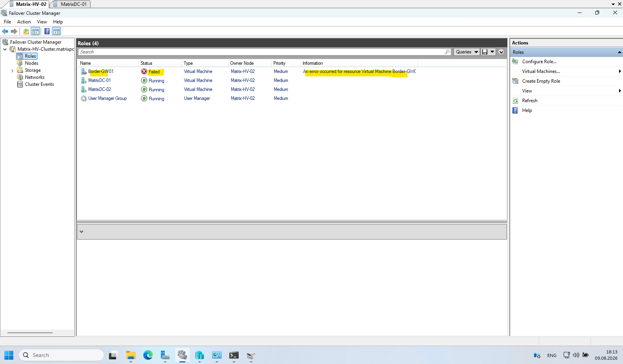Viewport: 623px width, 364px height.
Task: Sort roles by the Name column header
Action: pyautogui.click(x=108, y=63)
